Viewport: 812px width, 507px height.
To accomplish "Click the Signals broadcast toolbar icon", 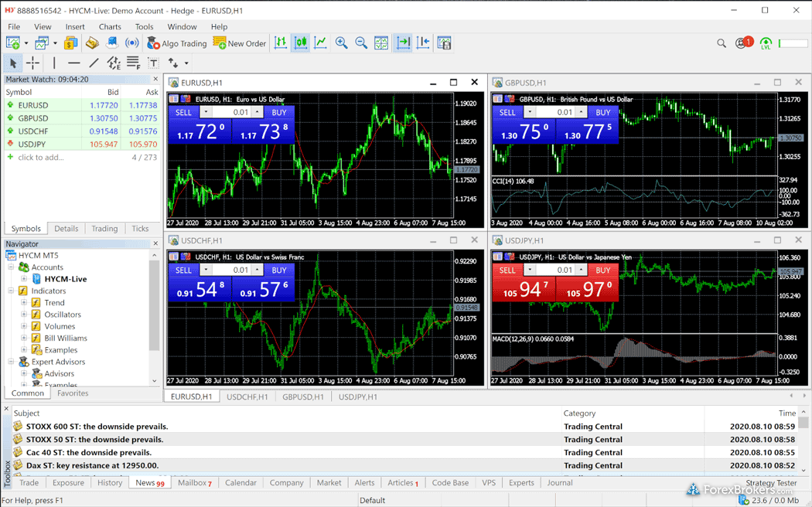I will [x=132, y=43].
